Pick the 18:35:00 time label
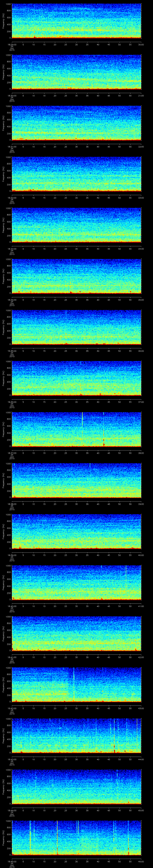Screen dimensions: 153x868 click(12, 351)
